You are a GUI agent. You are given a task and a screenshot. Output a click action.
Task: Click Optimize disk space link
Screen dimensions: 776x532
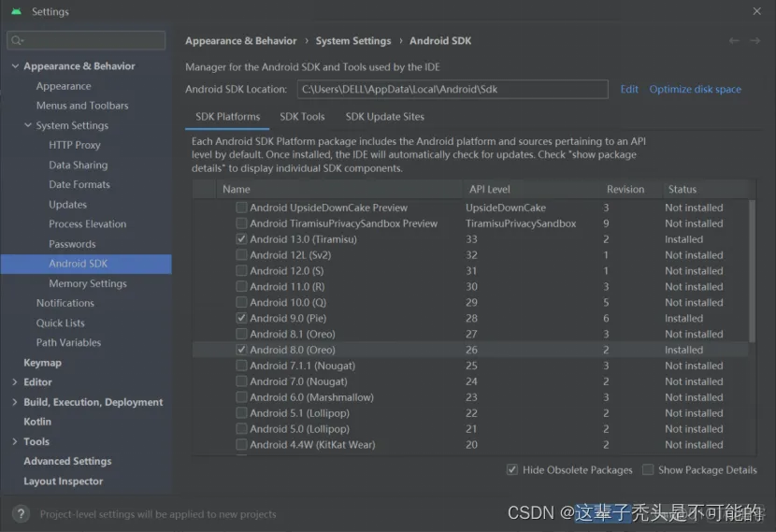[x=695, y=89]
